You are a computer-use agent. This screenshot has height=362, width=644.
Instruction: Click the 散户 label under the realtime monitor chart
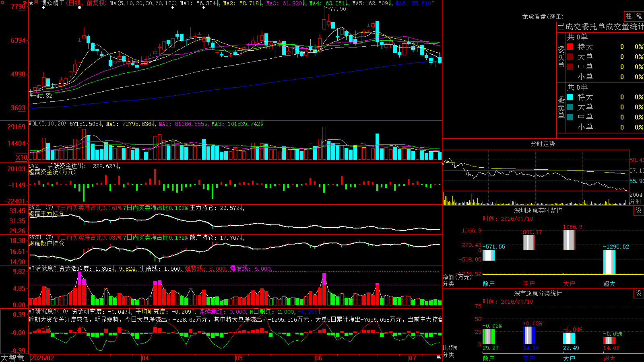[x=489, y=284]
